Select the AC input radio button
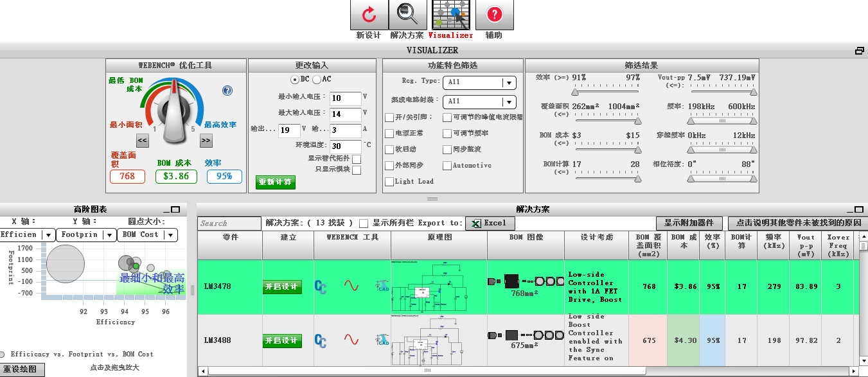 [317, 80]
